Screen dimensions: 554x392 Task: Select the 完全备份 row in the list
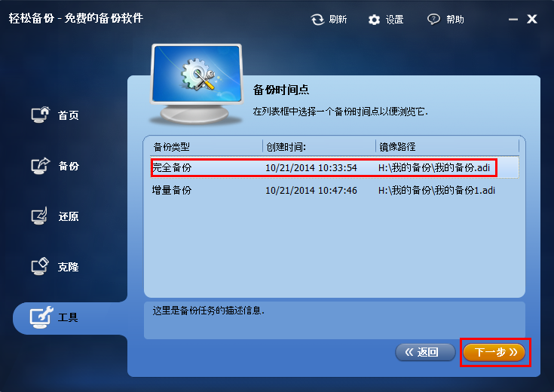click(x=335, y=167)
